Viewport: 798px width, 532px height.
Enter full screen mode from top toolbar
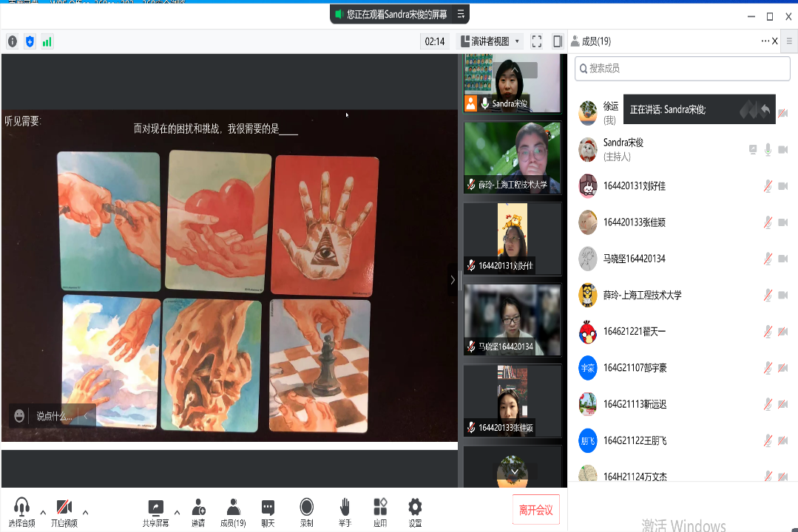click(537, 41)
